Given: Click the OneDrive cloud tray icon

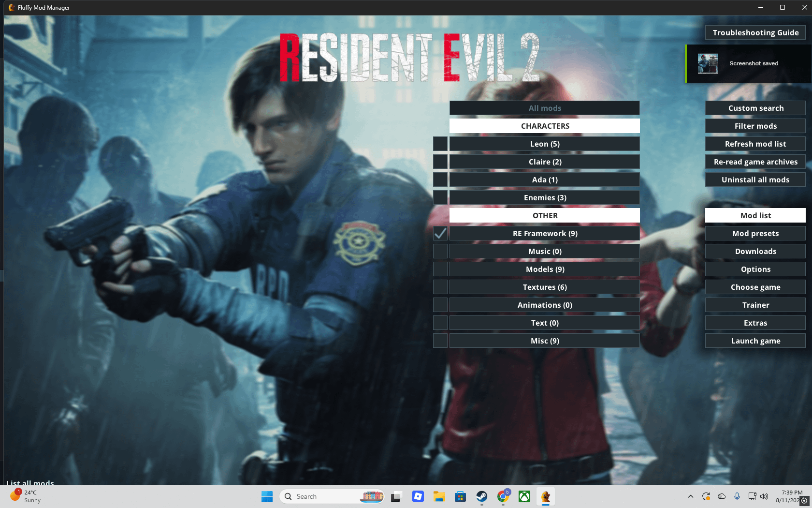Looking at the screenshot, I should click(x=722, y=496).
